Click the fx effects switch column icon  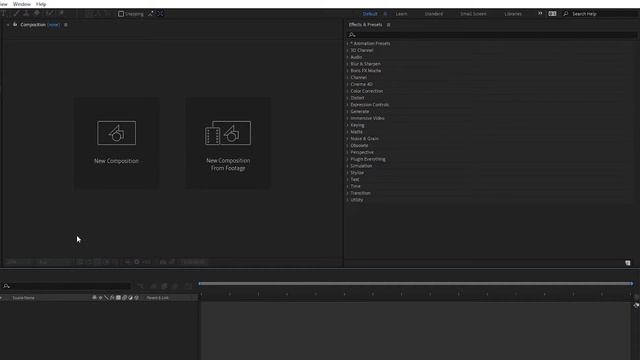point(112,298)
